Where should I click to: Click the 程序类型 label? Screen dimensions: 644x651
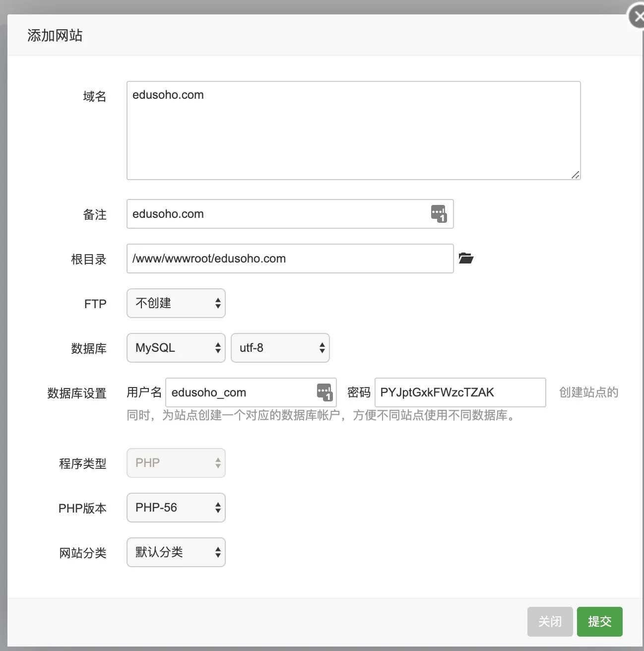point(83,463)
